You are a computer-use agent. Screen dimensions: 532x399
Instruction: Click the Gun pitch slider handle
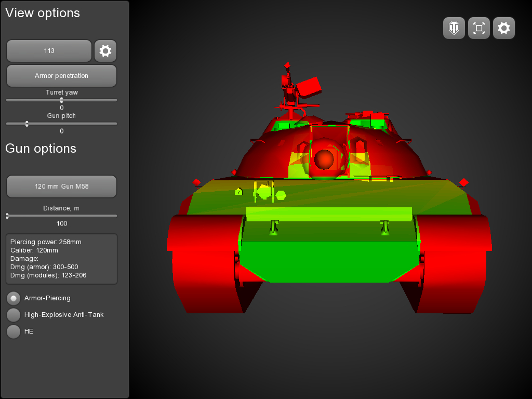point(27,124)
